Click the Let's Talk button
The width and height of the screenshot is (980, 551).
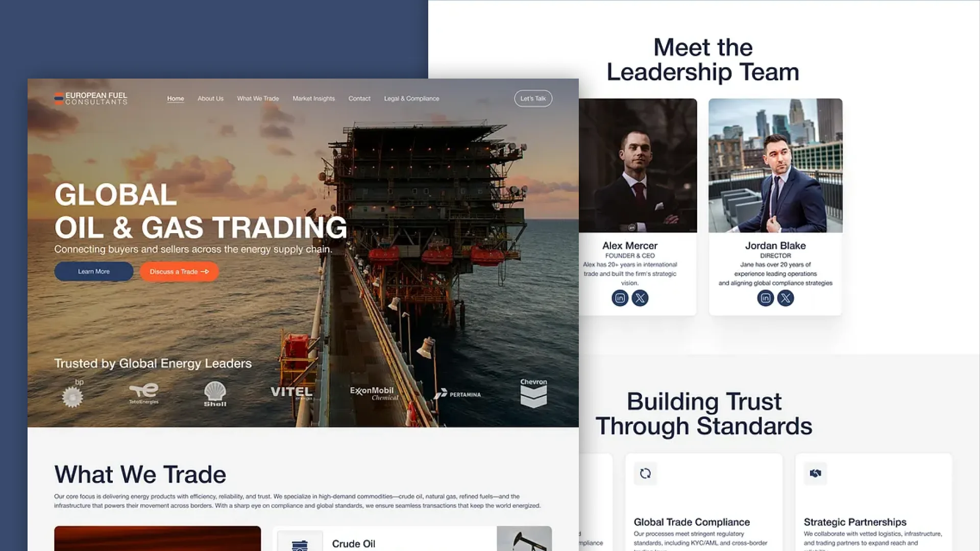pos(533,98)
